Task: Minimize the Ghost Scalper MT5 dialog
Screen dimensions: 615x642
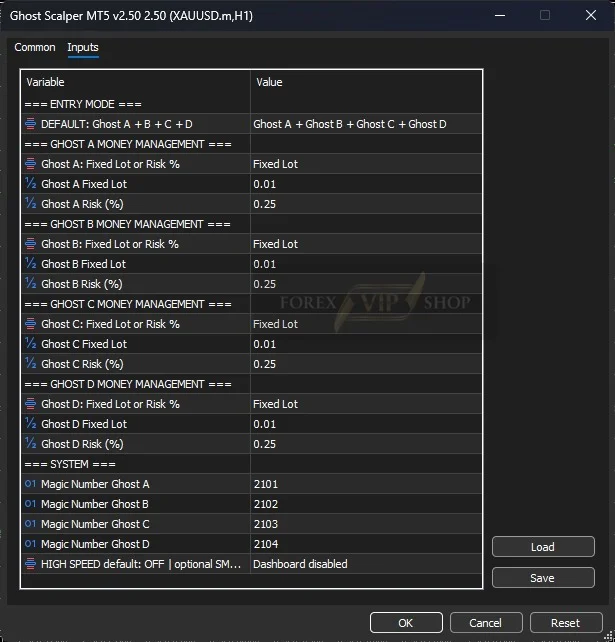Action: pos(500,16)
